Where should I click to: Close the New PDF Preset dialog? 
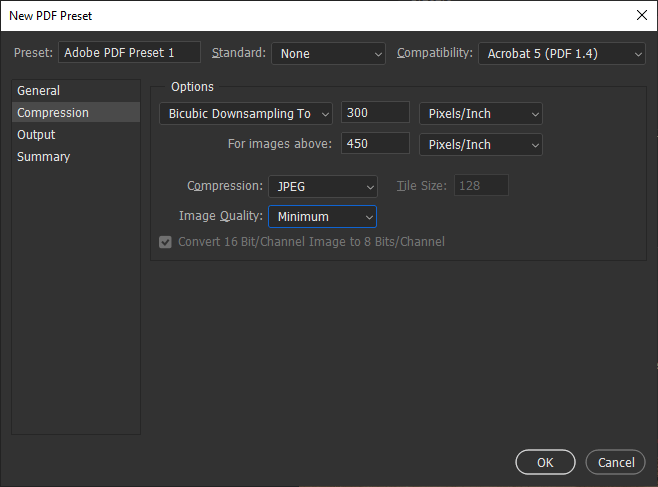coord(641,15)
